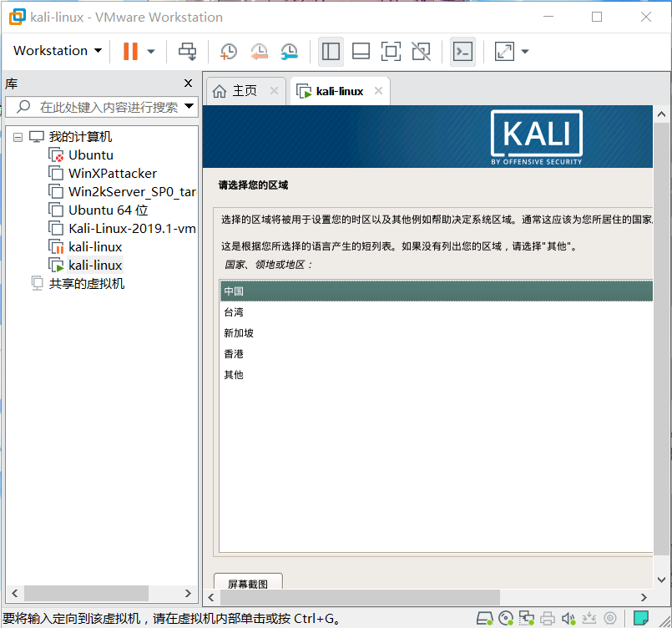The width and height of the screenshot is (672, 628).
Task: Switch to the 主页 tab
Action: tap(245, 91)
